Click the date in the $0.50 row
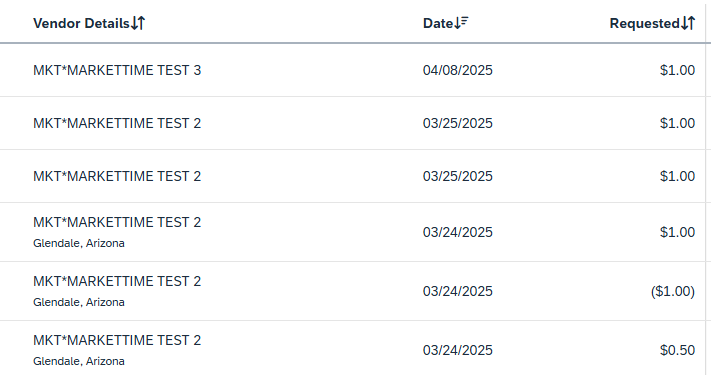 pos(458,350)
